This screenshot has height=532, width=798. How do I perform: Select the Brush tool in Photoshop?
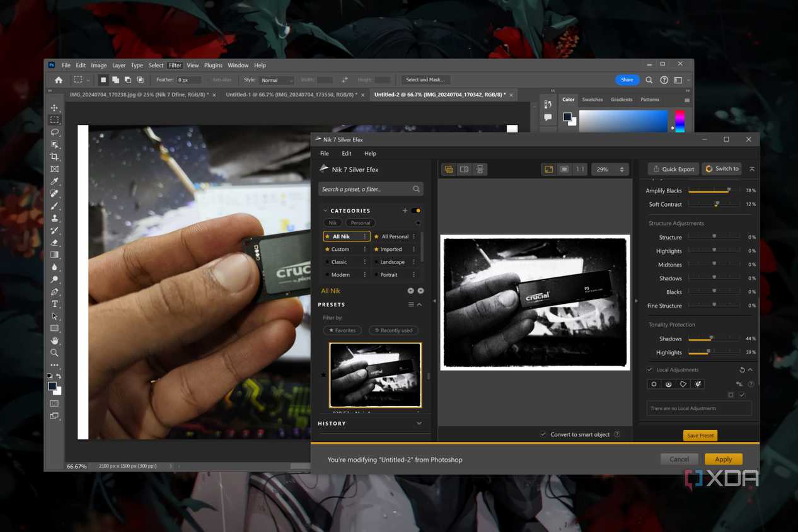[55, 206]
